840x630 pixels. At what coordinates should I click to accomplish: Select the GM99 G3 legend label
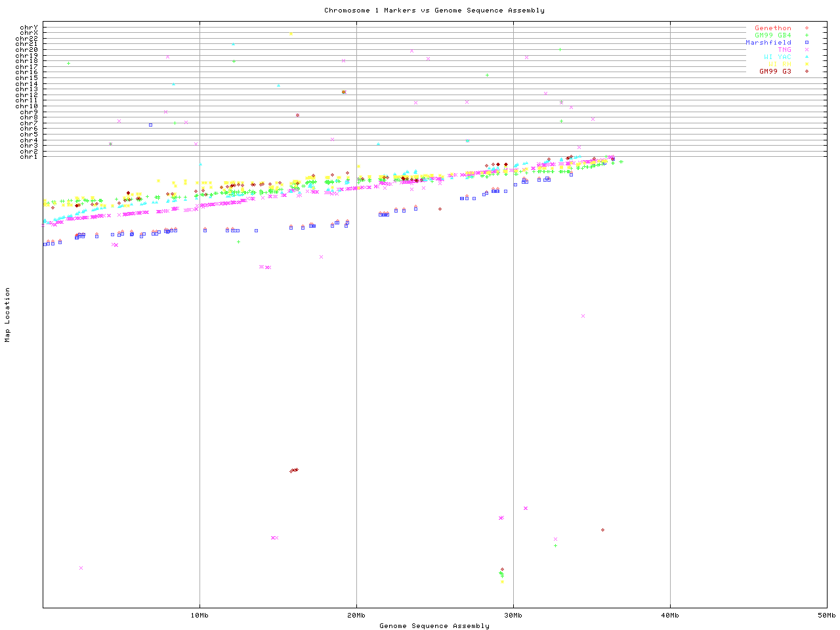click(775, 72)
